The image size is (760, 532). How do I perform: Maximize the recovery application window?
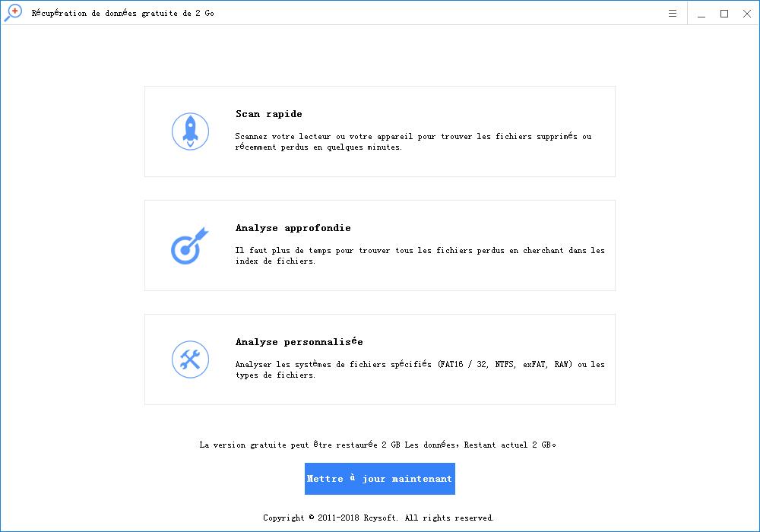click(724, 14)
